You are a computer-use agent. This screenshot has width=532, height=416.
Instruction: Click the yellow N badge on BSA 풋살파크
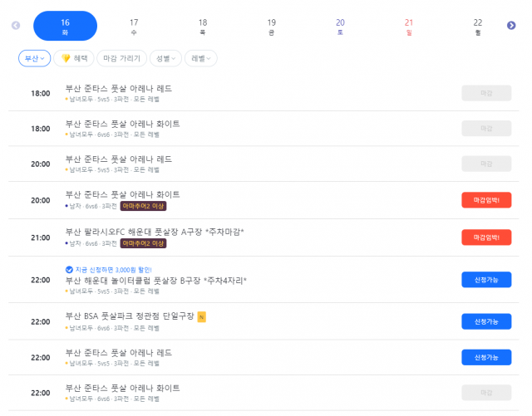[x=201, y=317]
